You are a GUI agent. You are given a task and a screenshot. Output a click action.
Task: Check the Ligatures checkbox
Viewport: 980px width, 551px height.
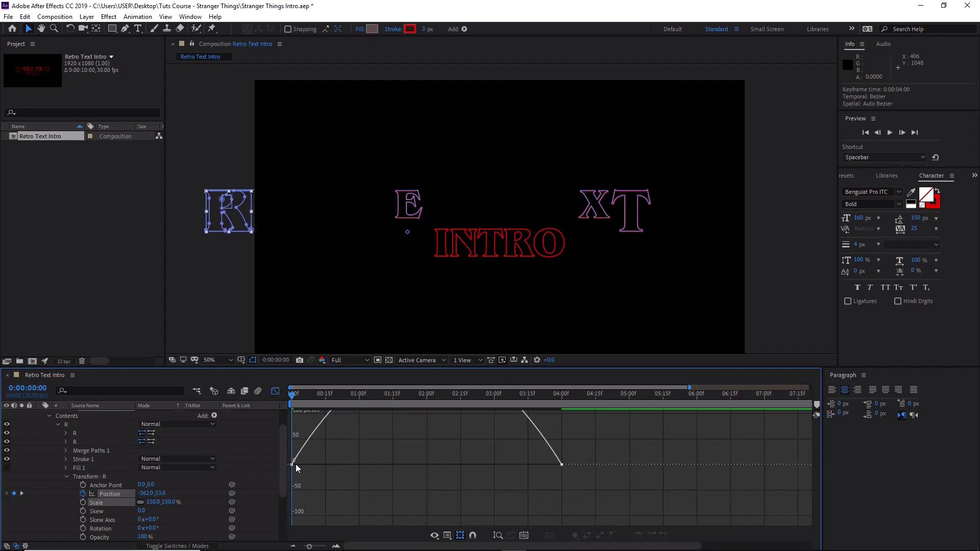point(848,302)
